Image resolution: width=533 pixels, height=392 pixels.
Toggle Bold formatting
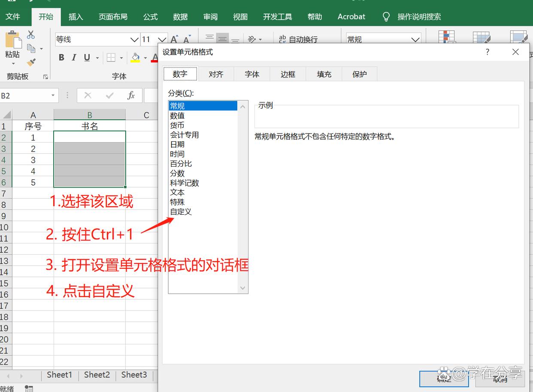61,58
